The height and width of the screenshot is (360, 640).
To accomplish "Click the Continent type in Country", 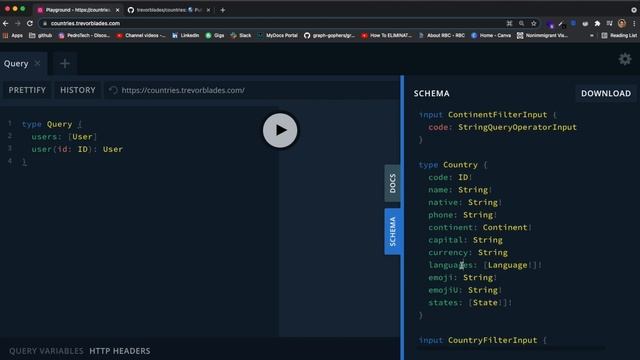I will pos(505,227).
